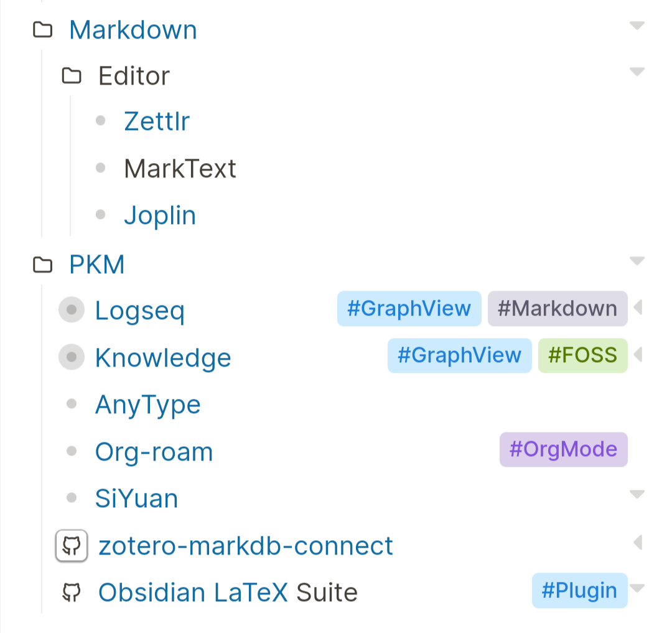This screenshot has width=672, height=633.
Task: Click the circled bullet next to Knowledge
Action: point(72,357)
